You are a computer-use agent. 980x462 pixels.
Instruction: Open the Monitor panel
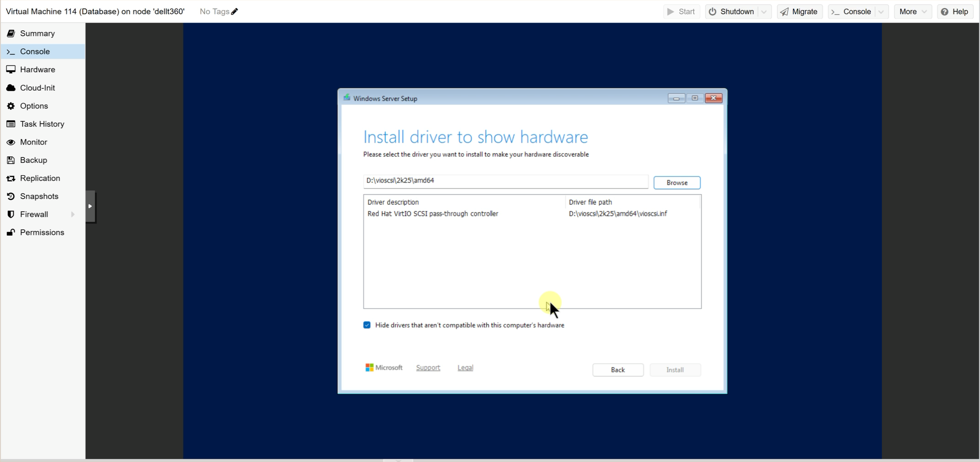coord(34,142)
